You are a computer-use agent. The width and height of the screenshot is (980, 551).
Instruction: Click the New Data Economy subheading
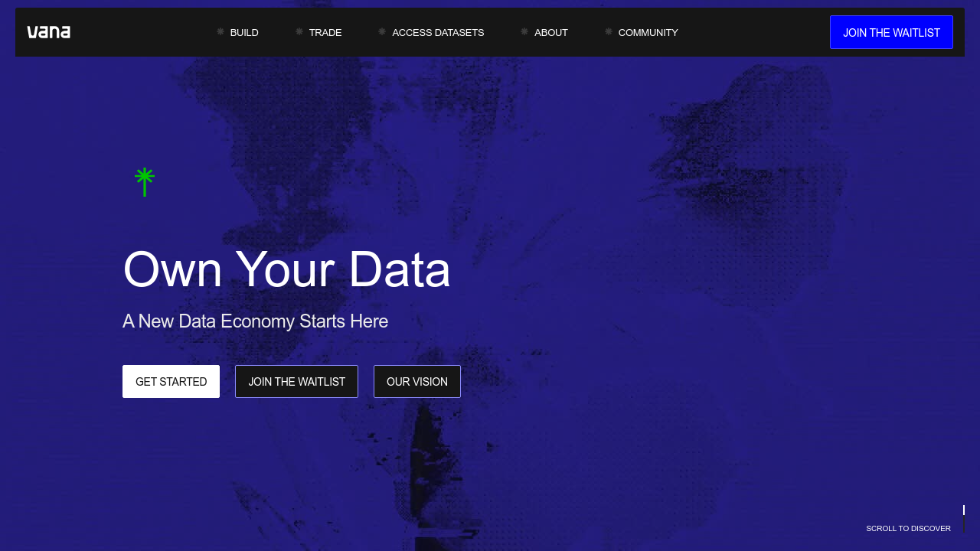(x=255, y=321)
